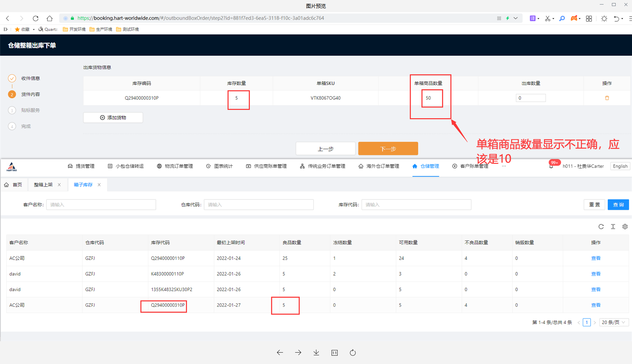Click the 出库数量 input field
The height and width of the screenshot is (364, 632).
pos(530,98)
